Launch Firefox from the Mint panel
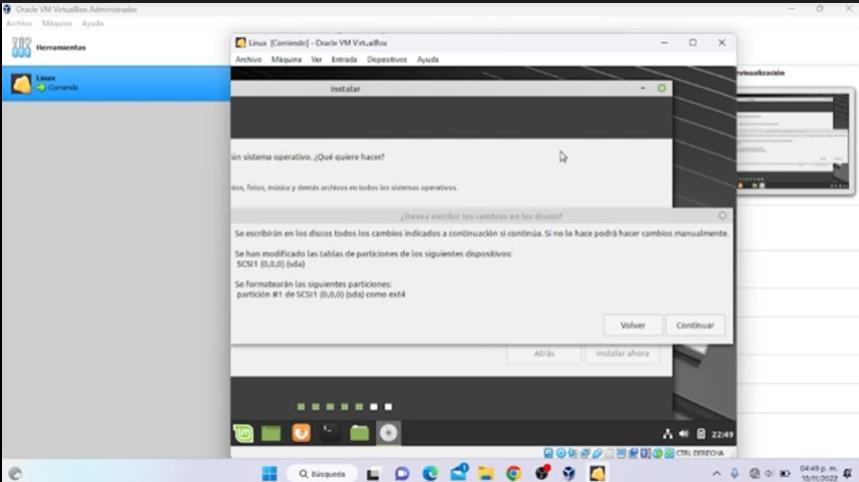859x482 pixels. click(x=301, y=433)
